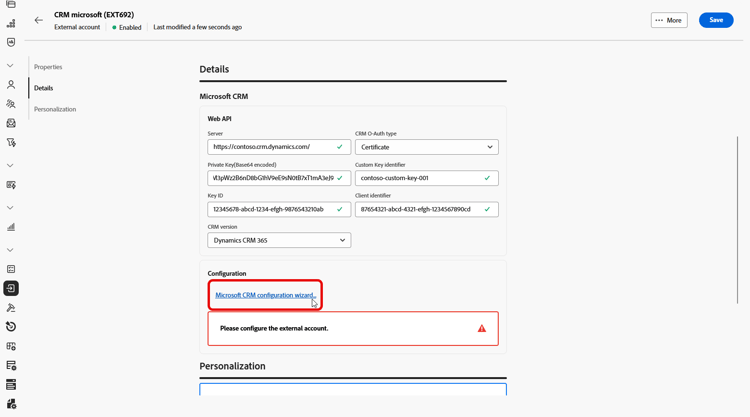
Task: Open the puzzle-piece gear icon at sidebar bottom
Action: (x=11, y=404)
